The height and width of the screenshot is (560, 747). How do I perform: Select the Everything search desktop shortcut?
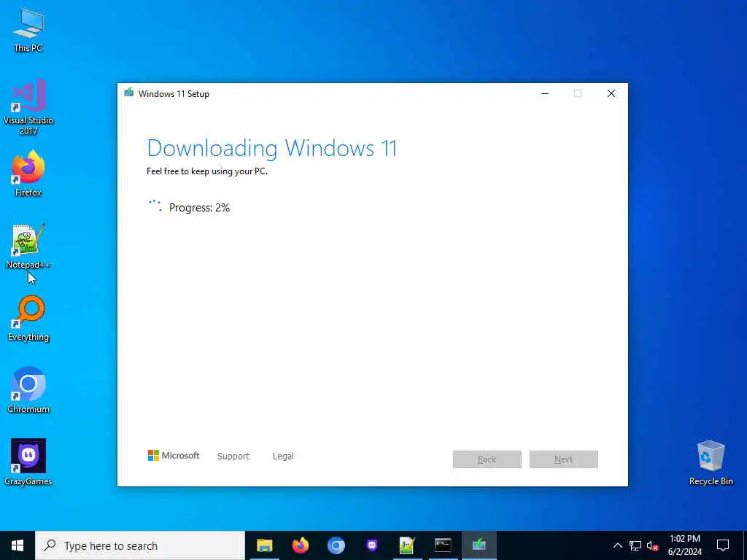point(28,319)
